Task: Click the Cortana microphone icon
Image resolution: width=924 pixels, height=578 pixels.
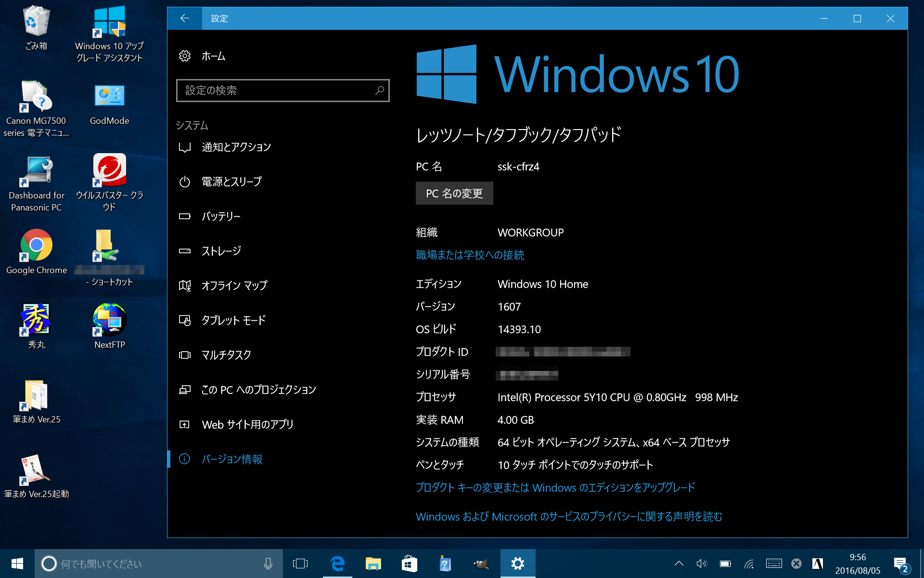Action: pos(268,564)
